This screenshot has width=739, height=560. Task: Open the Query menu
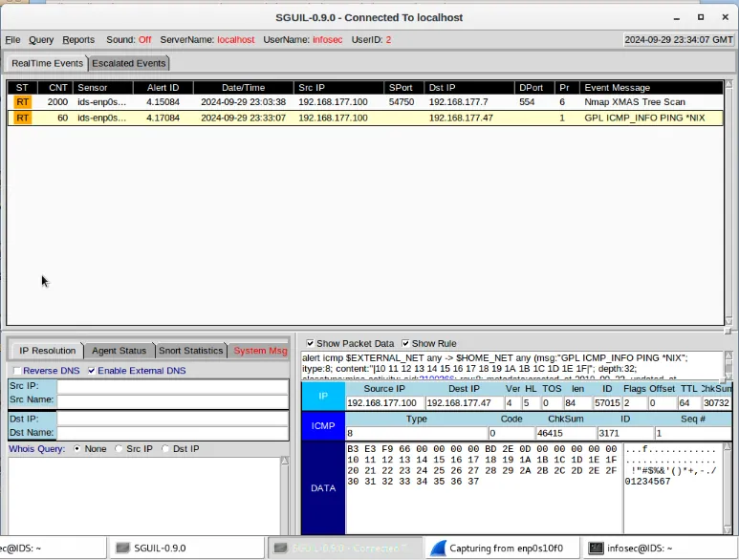pyautogui.click(x=41, y=39)
